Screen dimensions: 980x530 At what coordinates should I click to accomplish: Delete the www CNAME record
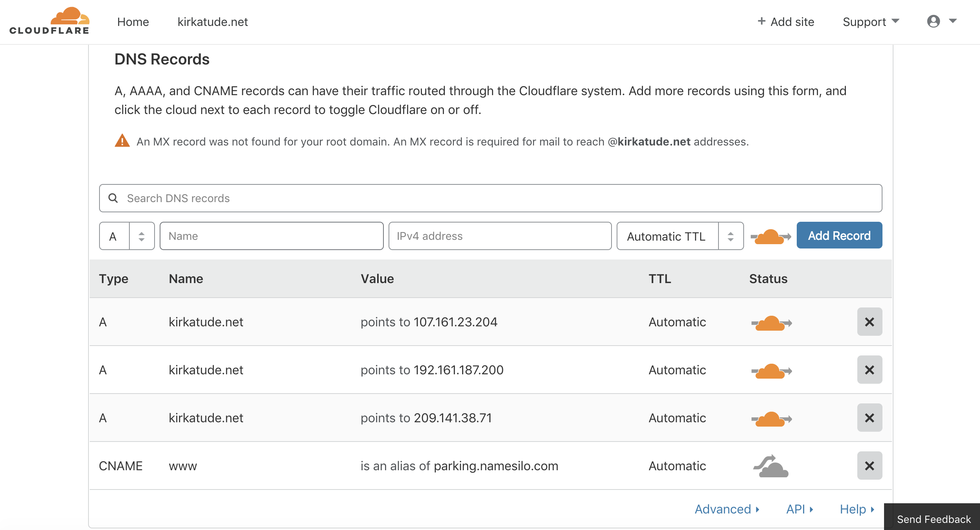(869, 466)
